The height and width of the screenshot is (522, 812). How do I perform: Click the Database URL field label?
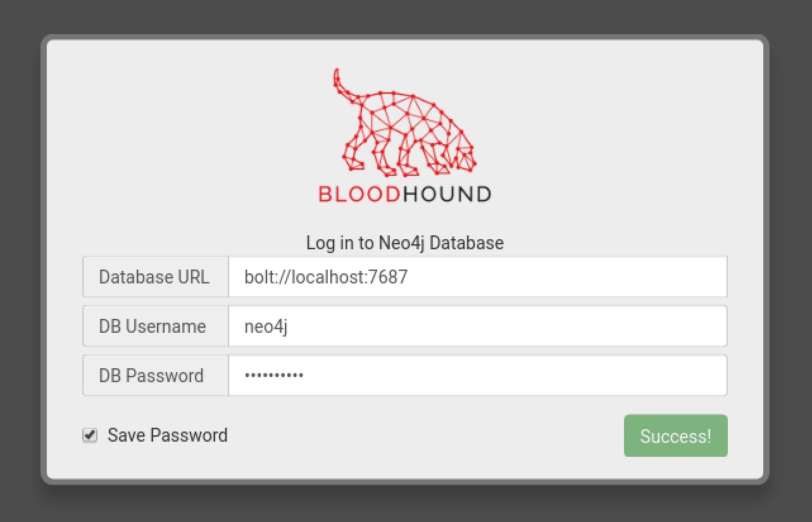(154, 277)
